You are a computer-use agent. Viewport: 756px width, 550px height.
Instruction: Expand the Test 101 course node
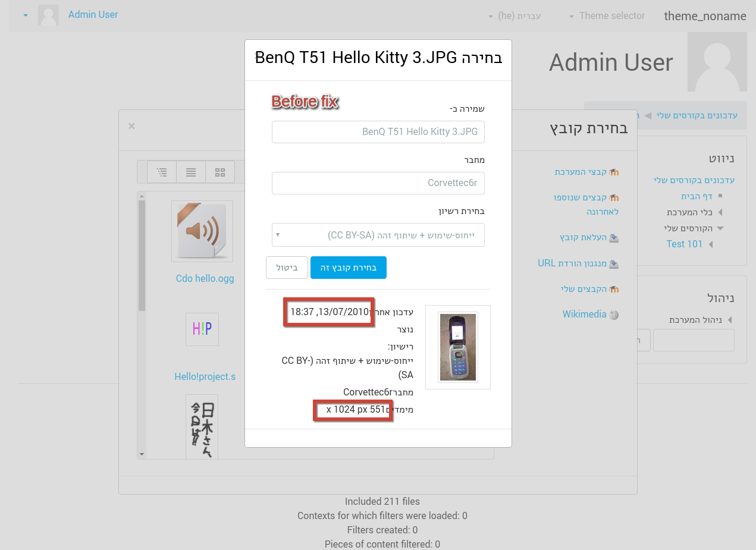coord(711,244)
